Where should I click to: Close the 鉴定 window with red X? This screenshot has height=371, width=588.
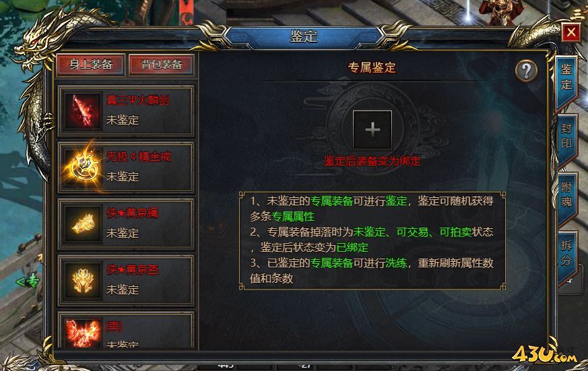[571, 32]
